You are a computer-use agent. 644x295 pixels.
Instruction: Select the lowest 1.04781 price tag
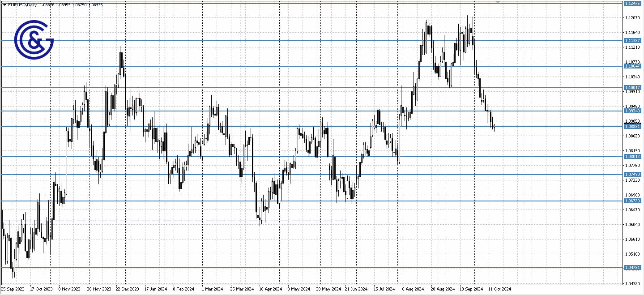tap(632, 266)
